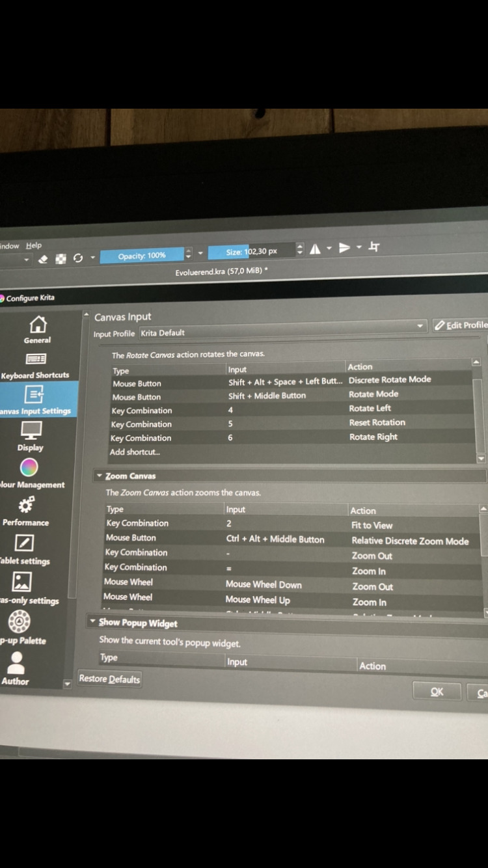Toggle wrap-around mode icon
The image size is (488, 868).
click(374, 246)
